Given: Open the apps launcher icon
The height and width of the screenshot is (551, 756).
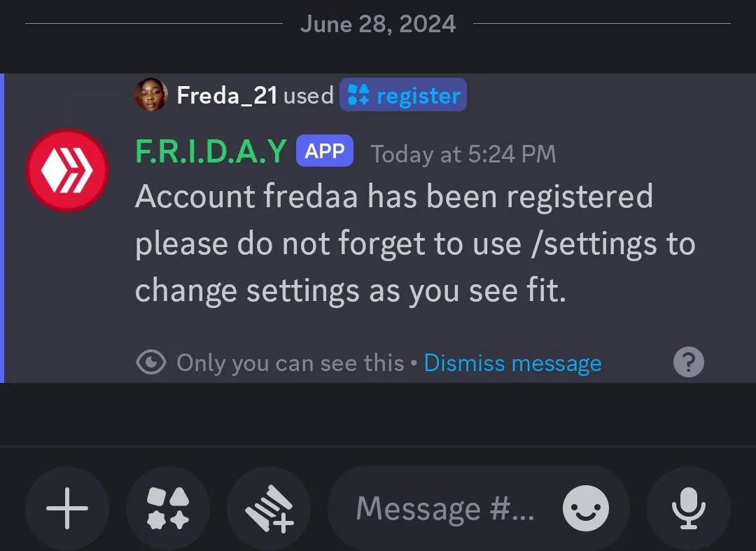Looking at the screenshot, I should [168, 508].
